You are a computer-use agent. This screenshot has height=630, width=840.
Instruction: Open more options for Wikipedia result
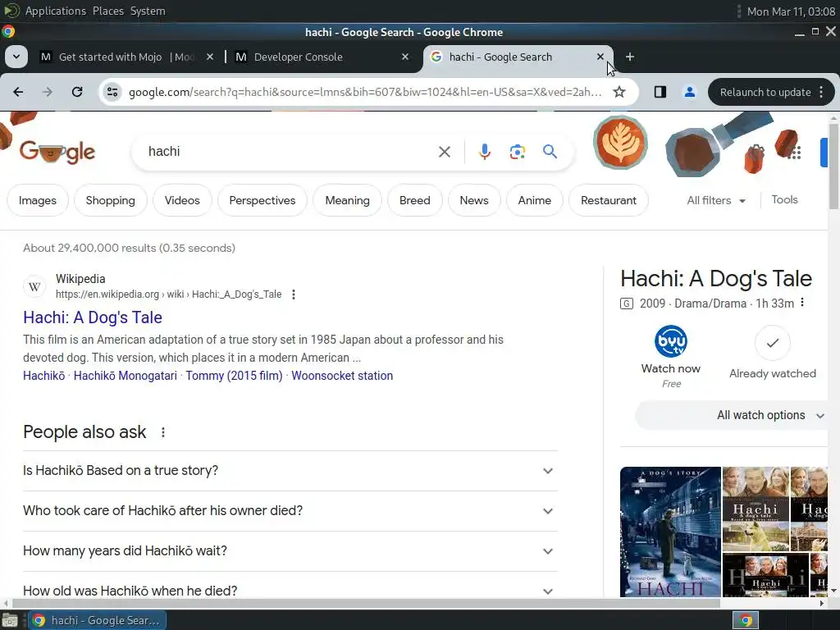pos(293,294)
